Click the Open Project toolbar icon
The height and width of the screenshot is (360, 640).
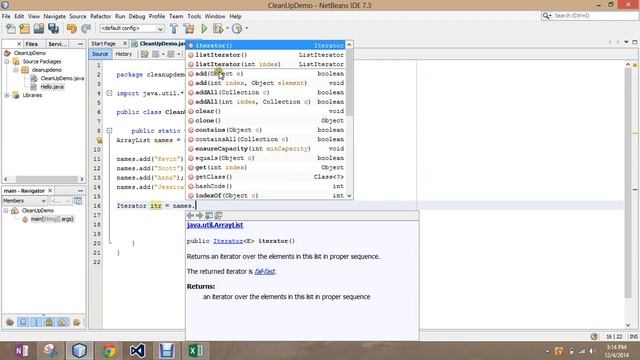pyautogui.click(x=39, y=29)
